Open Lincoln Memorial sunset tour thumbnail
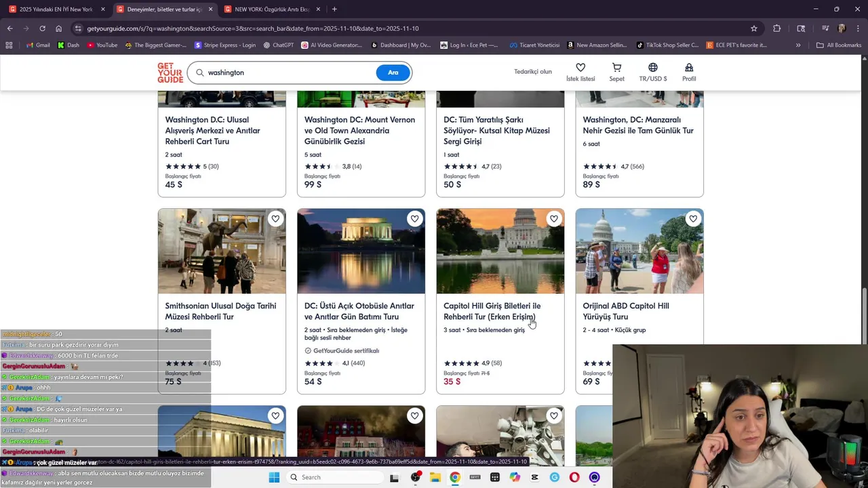The image size is (868, 488). 361,251
